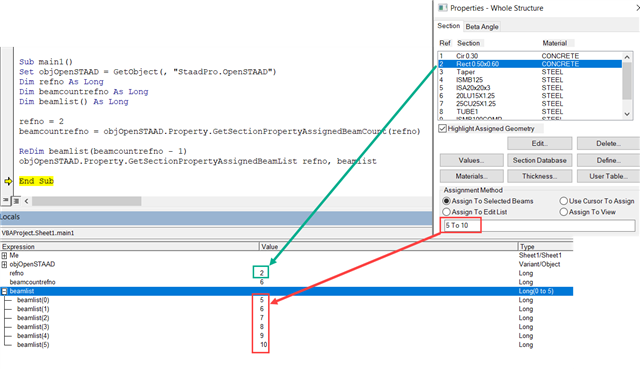Click the yellow execution arrow at End Sub
This screenshot has width=640, height=369.
pyautogui.click(x=8, y=181)
